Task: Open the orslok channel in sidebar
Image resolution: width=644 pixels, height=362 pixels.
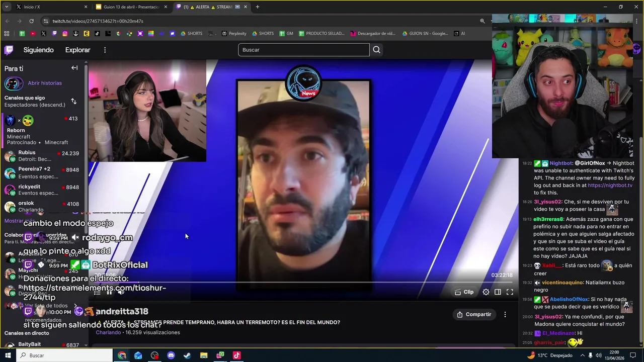Action: pyautogui.click(x=43, y=207)
